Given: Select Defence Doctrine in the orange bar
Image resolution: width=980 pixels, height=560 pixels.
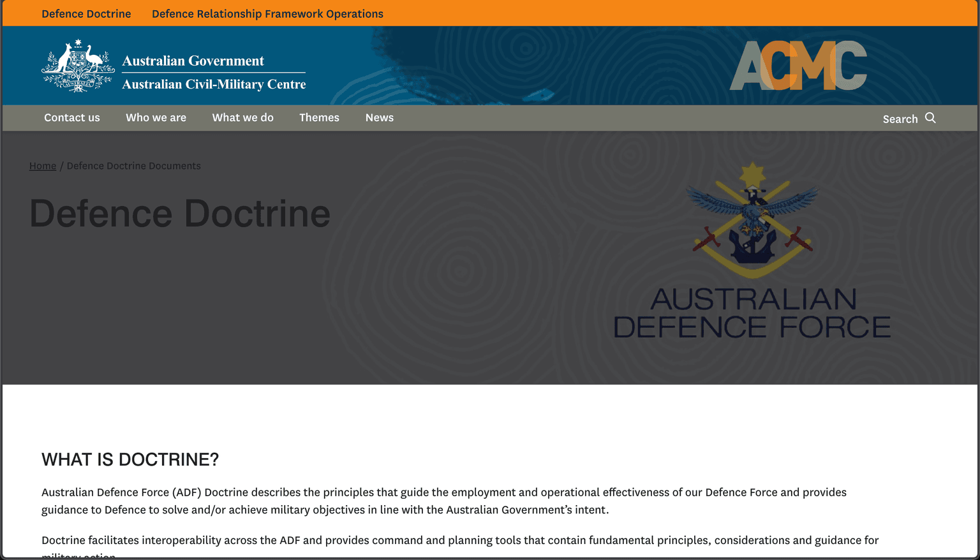Looking at the screenshot, I should pyautogui.click(x=86, y=13).
